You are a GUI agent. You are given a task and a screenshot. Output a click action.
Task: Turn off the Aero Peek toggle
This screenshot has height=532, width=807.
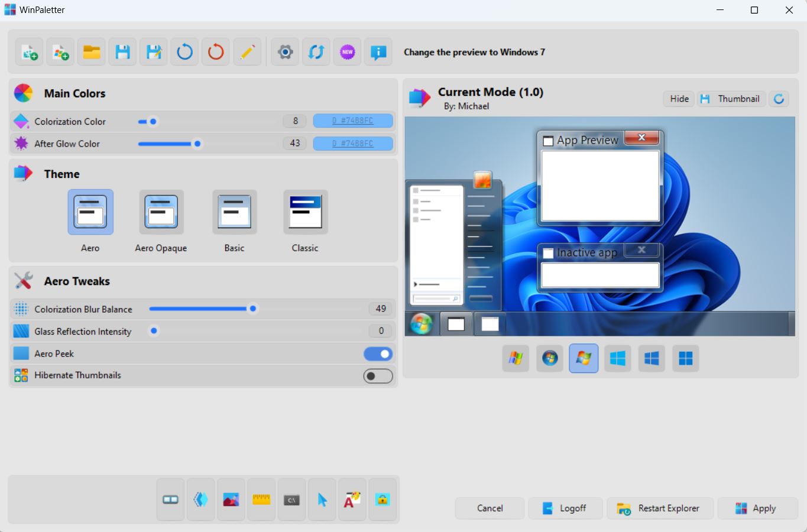click(x=378, y=353)
